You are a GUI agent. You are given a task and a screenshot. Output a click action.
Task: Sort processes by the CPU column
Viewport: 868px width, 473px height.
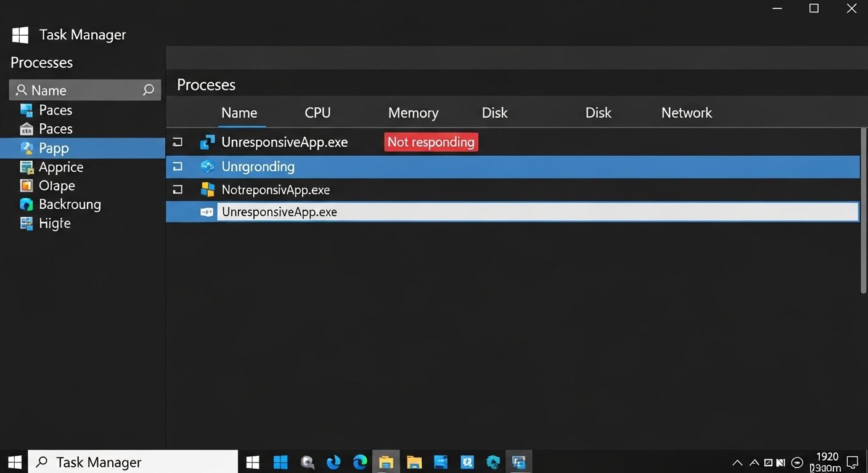pos(317,113)
